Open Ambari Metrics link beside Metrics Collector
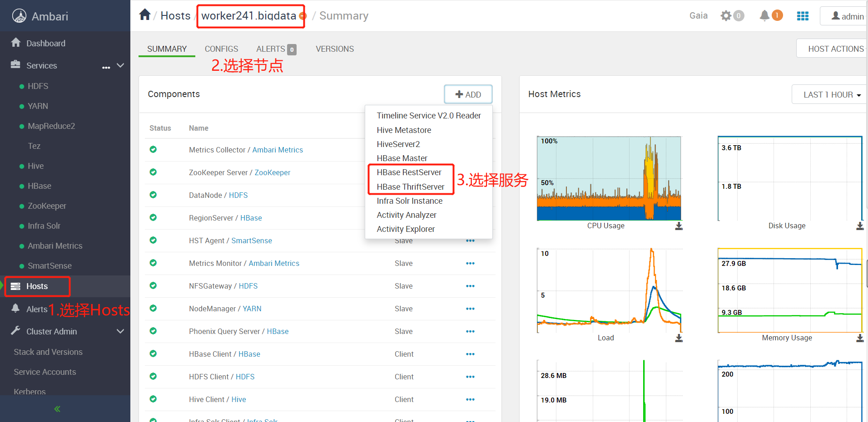This screenshot has width=868, height=422. [278, 150]
